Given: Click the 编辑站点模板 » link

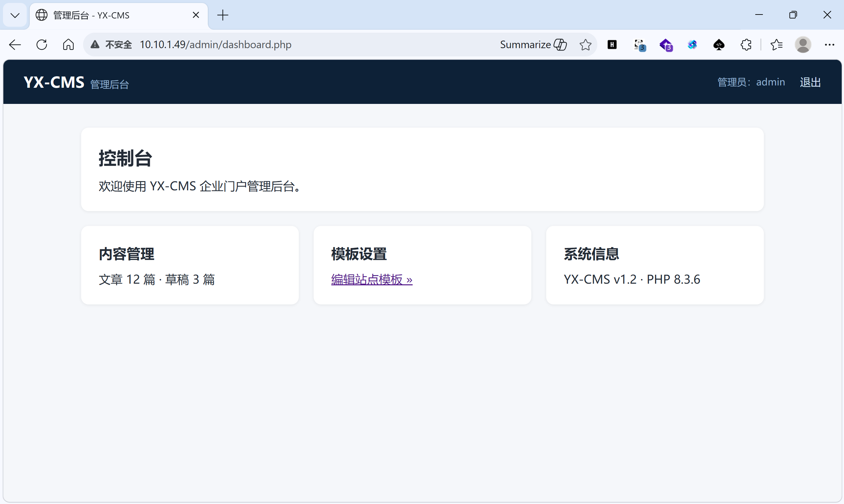Looking at the screenshot, I should tap(372, 279).
